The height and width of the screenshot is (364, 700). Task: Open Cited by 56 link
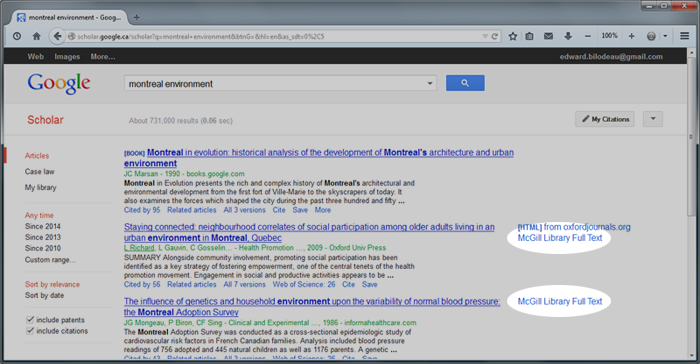[x=142, y=285]
